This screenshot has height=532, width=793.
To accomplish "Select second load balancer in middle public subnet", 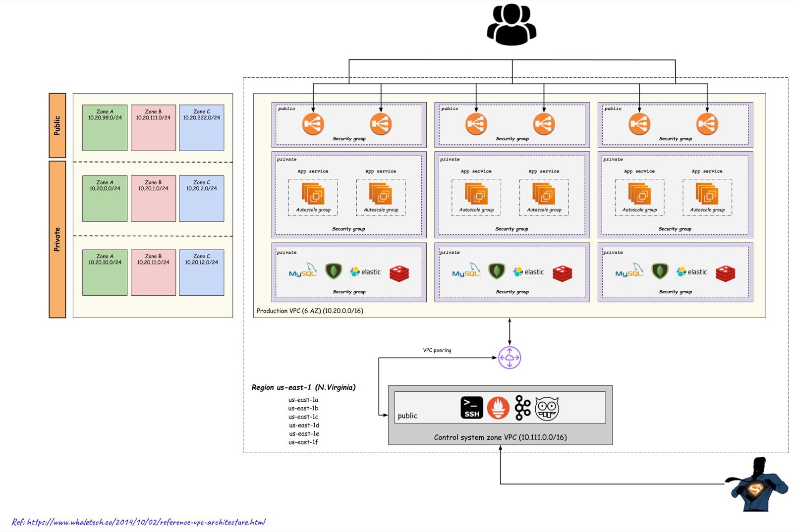I will pos(544,124).
